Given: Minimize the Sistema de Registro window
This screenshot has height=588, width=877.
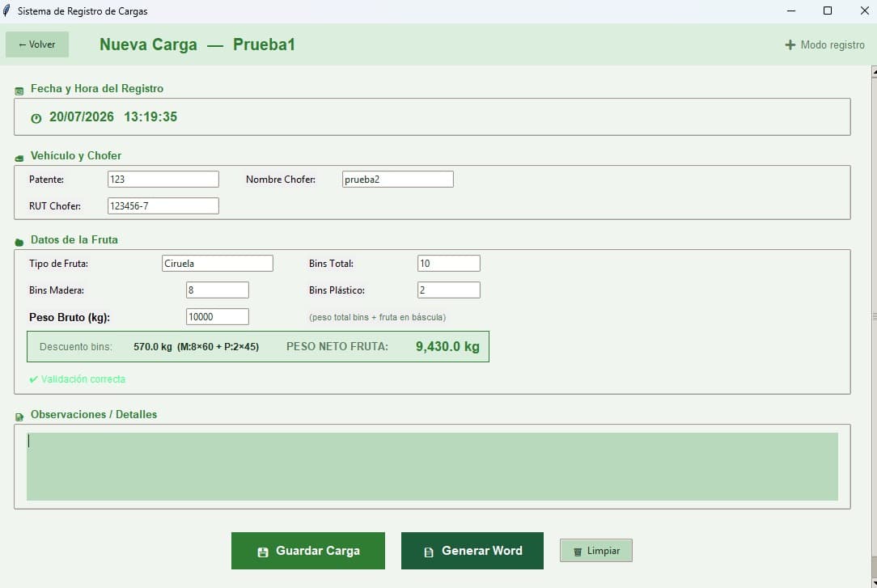Looking at the screenshot, I should coord(791,11).
